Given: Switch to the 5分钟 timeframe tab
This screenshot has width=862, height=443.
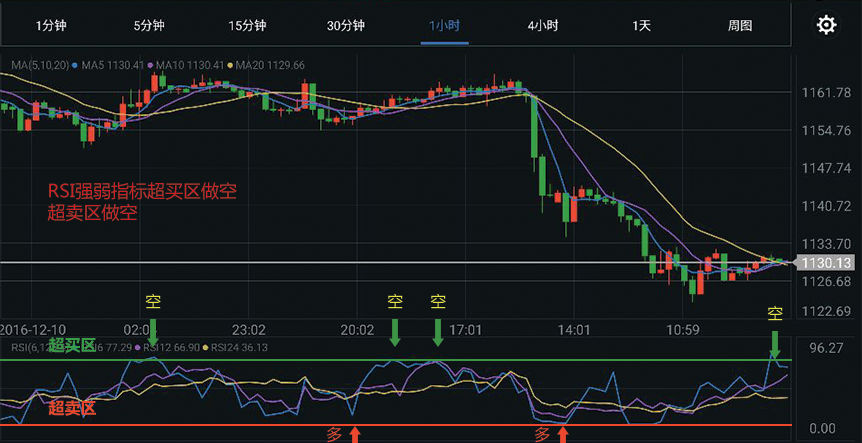Looking at the screenshot, I should [149, 26].
